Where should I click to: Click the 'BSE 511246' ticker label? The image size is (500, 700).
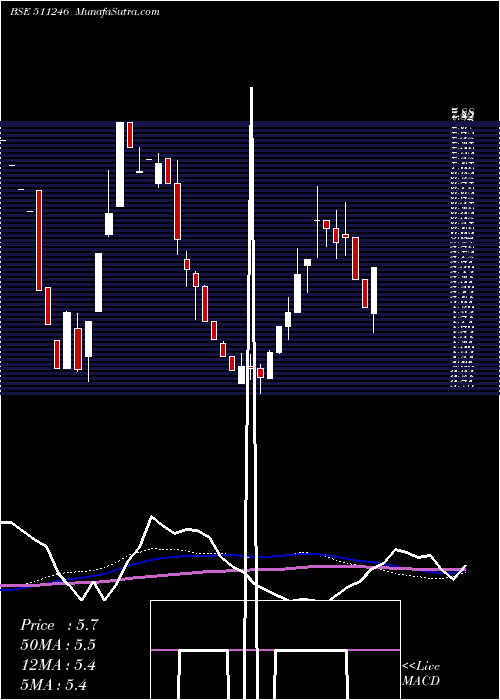coord(39,12)
